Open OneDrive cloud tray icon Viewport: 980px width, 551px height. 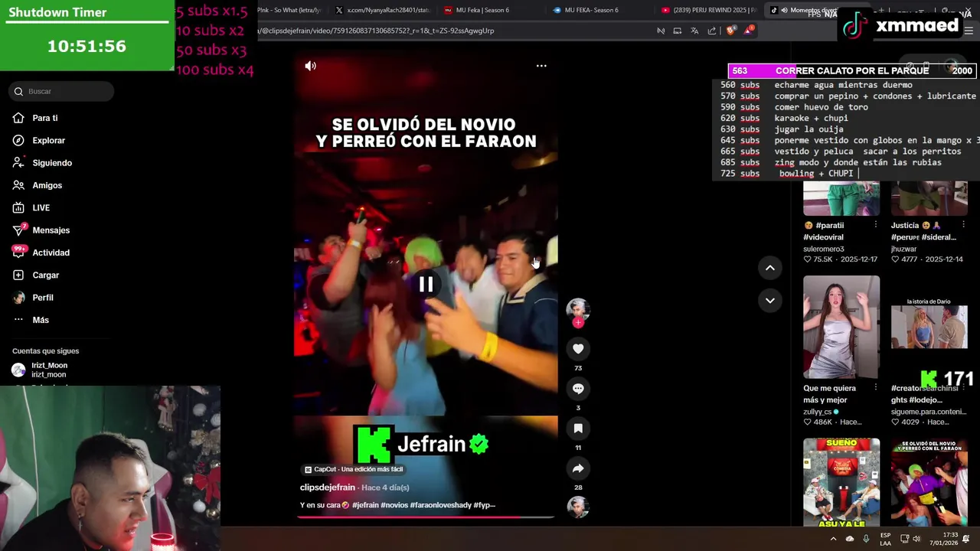[x=850, y=539]
